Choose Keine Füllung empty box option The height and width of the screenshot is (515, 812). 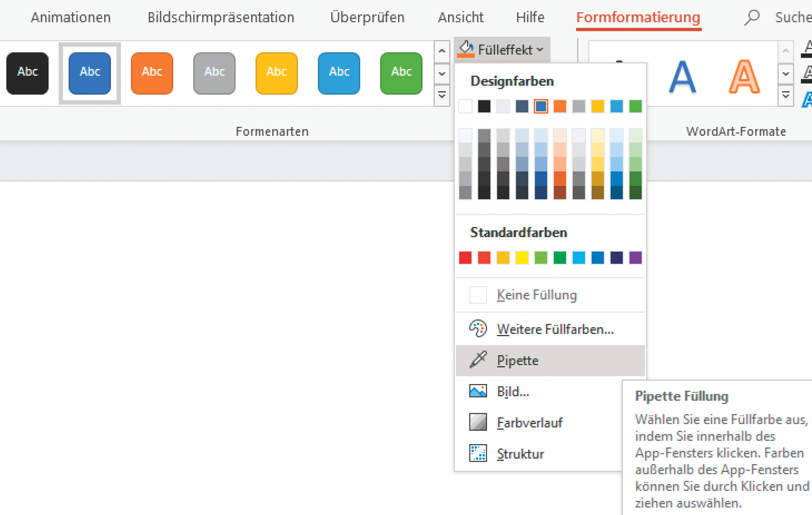pos(478,295)
